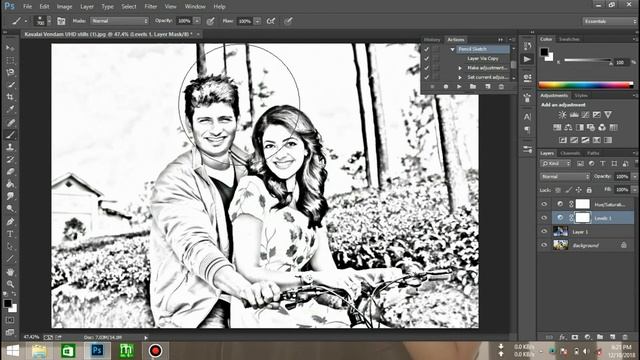Select the Zoom tool in toolbox

(x=10, y=284)
